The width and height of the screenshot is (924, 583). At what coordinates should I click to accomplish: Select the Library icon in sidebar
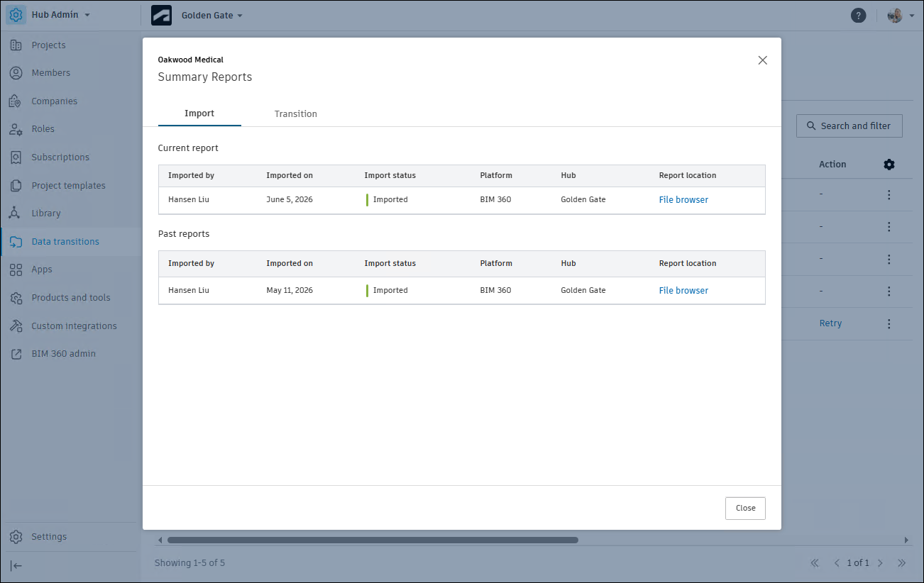coord(16,213)
